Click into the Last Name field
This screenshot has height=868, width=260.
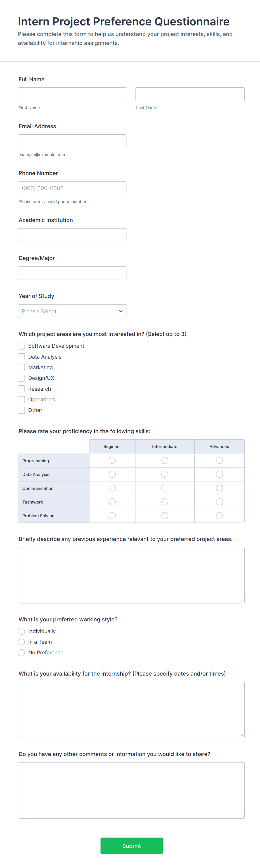click(x=190, y=94)
